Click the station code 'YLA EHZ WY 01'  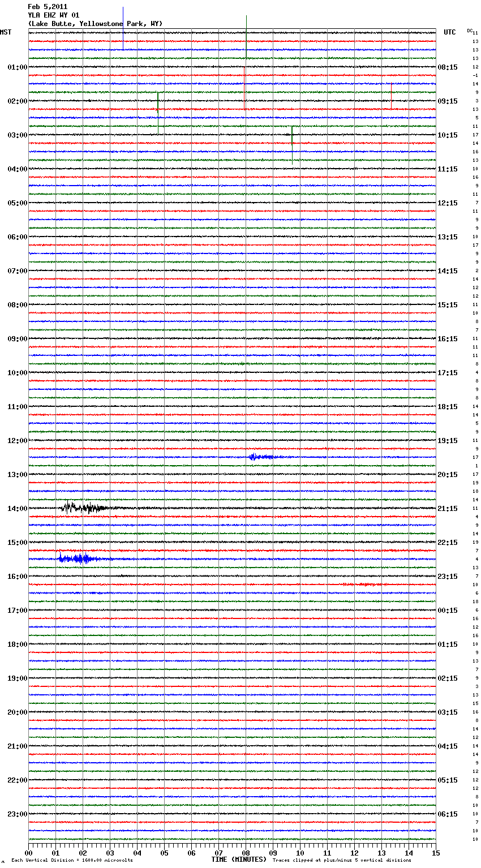53,15
